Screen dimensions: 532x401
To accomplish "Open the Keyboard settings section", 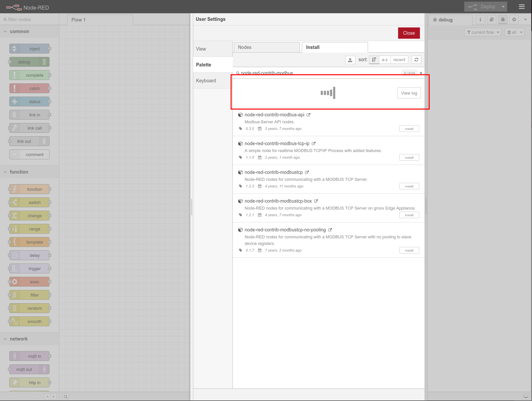I will pyautogui.click(x=206, y=81).
